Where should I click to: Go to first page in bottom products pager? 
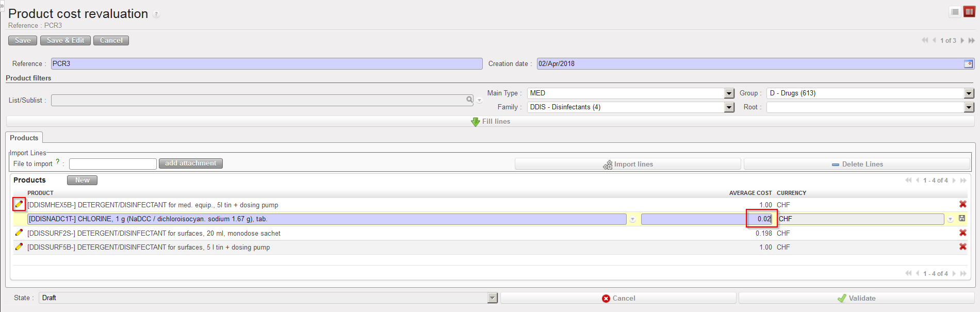[908, 273]
